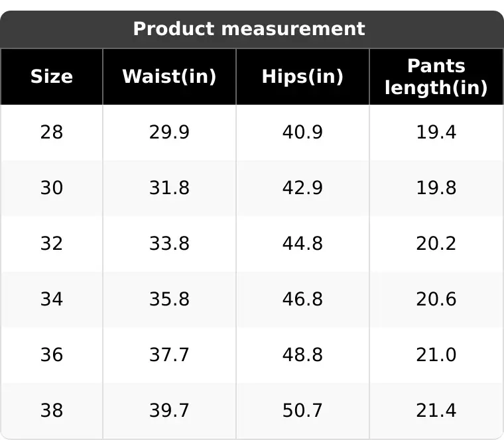Click pants length 20.6 cell
This screenshot has height=440, width=504.
pyautogui.click(x=436, y=300)
